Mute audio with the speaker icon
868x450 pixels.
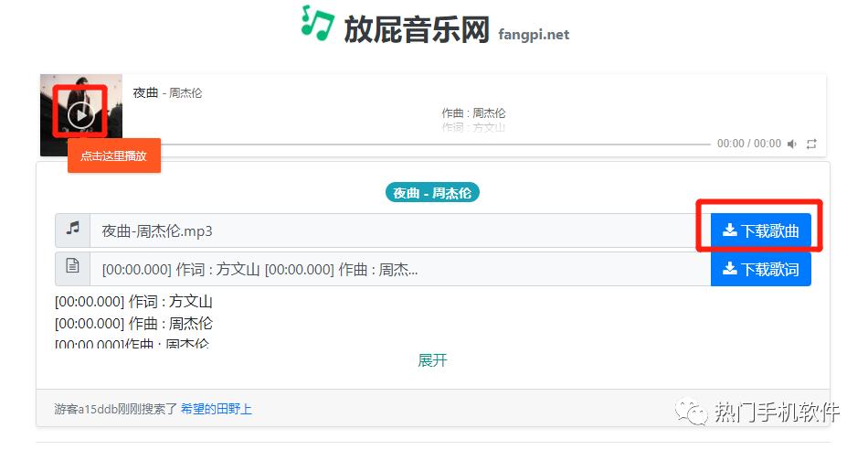[x=792, y=145]
